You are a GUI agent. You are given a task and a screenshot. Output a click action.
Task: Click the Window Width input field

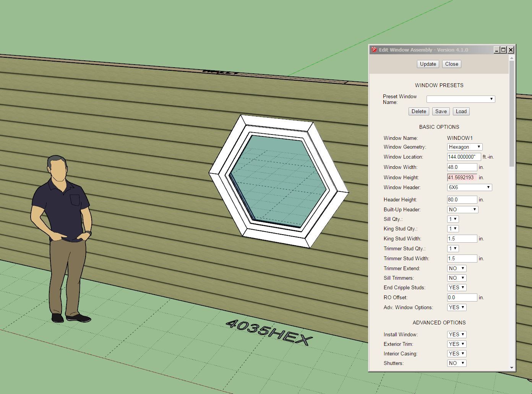pos(462,167)
